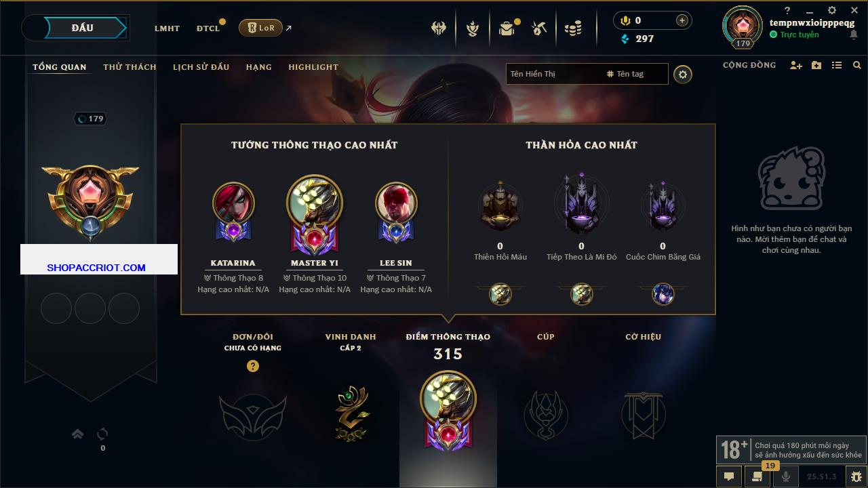This screenshot has width=868, height=488.
Task: Open the Collection backpack icon
Action: tap(507, 28)
